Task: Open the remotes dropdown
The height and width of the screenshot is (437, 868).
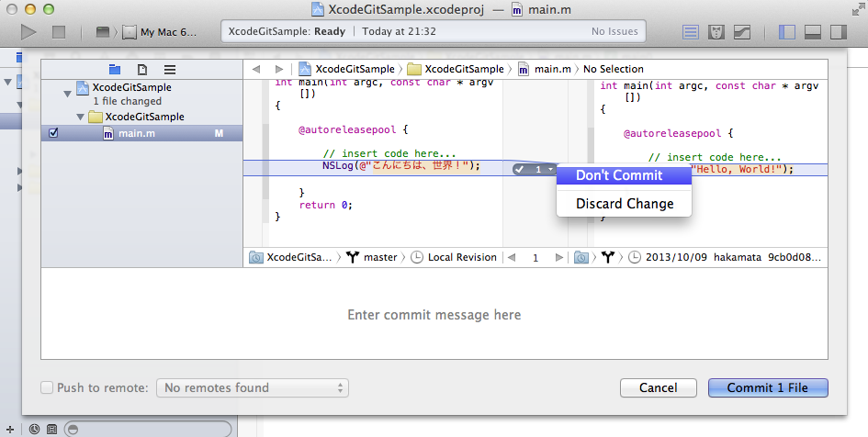Action: [x=252, y=388]
